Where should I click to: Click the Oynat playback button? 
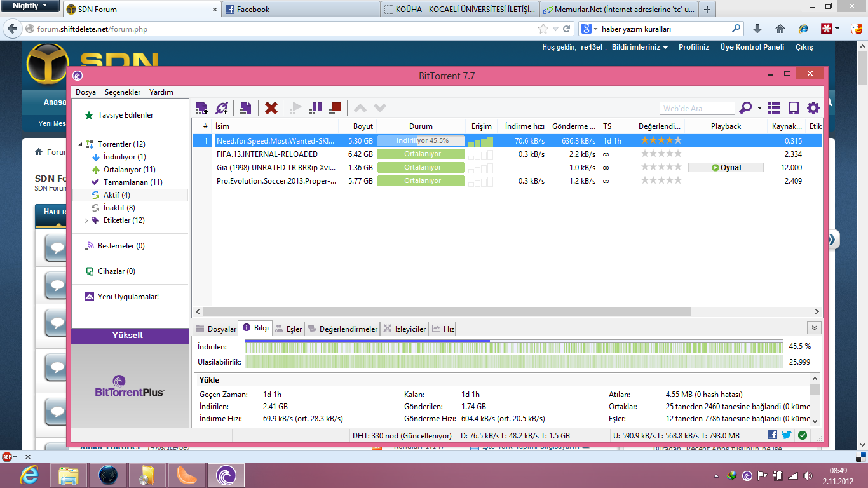726,168
